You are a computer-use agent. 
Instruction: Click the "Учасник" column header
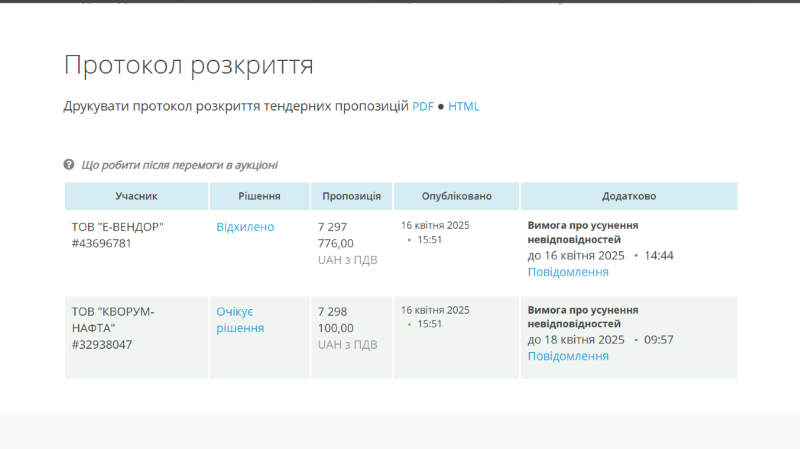coord(136,196)
